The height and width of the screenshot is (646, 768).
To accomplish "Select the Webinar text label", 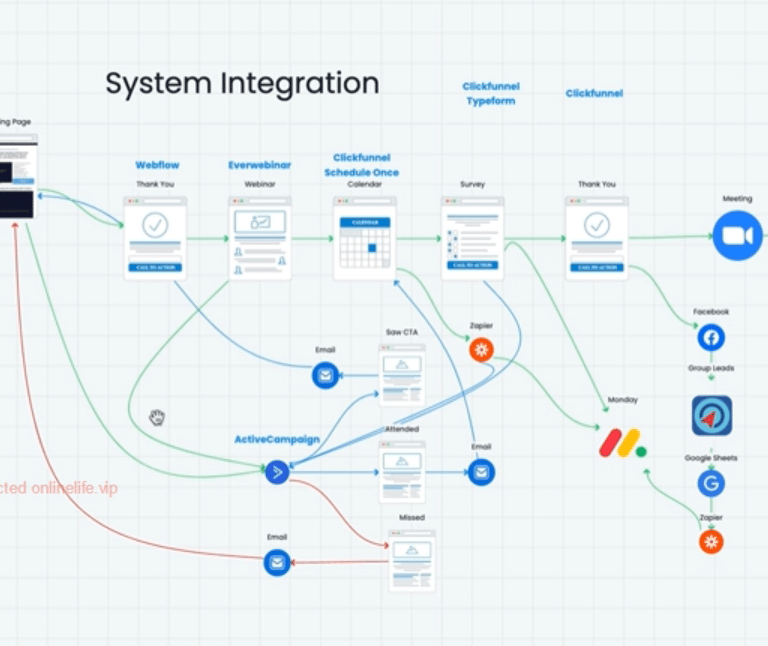I will pos(260,184).
